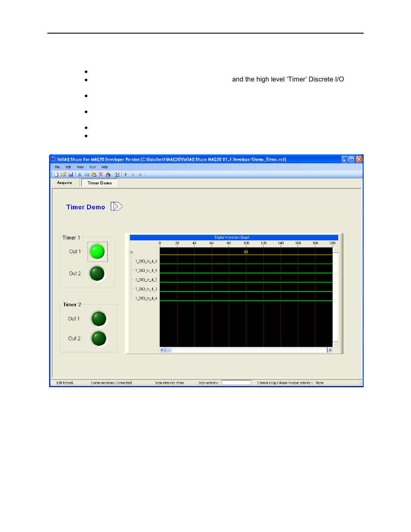Click the Pause button in toolbar

(x=133, y=174)
